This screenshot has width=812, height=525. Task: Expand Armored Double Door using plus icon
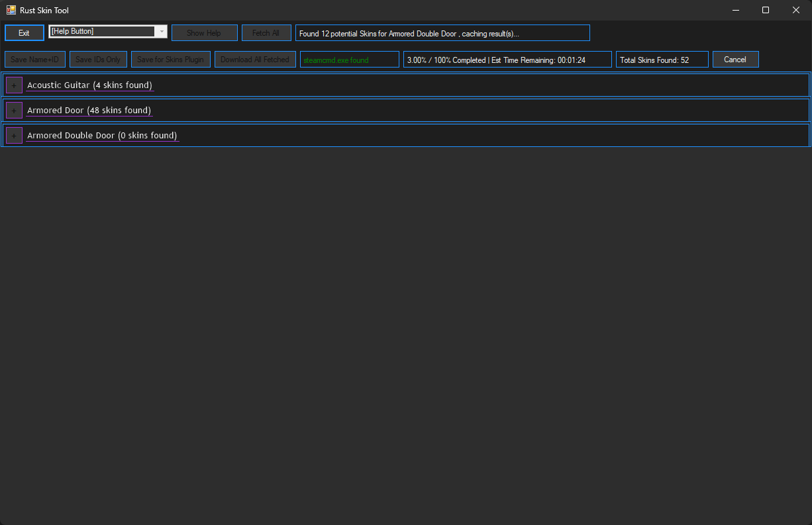[x=14, y=136]
